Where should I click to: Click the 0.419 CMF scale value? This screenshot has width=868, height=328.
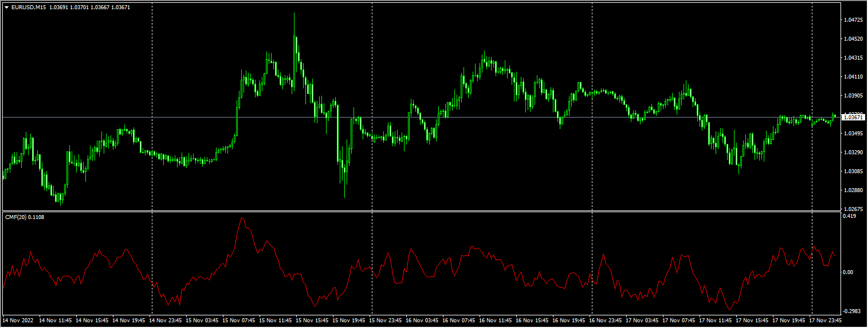[850, 216]
